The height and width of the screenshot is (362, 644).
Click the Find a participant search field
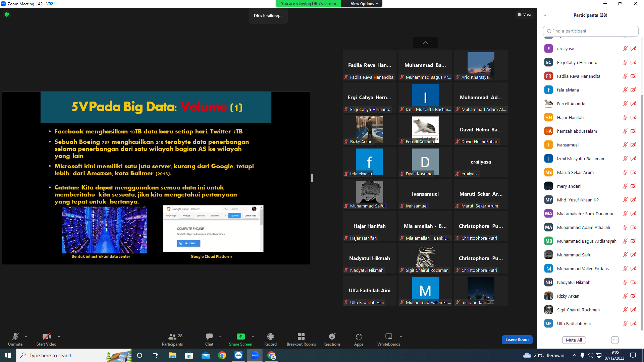[590, 31]
